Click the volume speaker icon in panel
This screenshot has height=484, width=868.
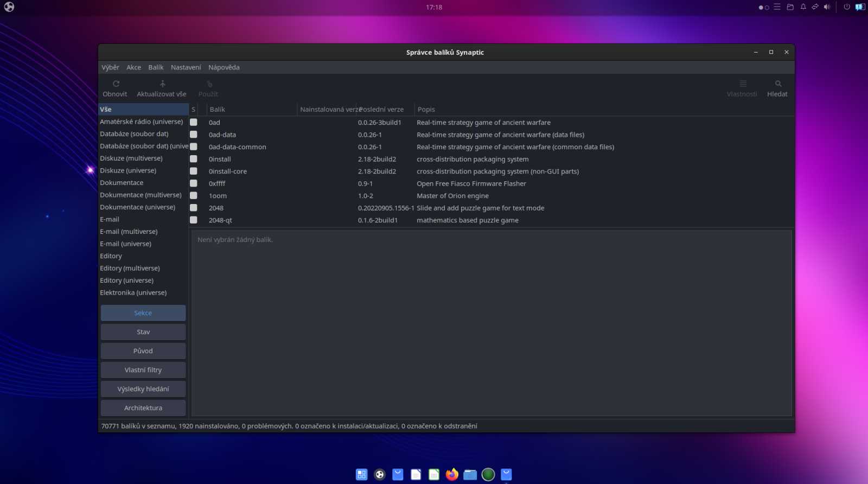(x=827, y=7)
